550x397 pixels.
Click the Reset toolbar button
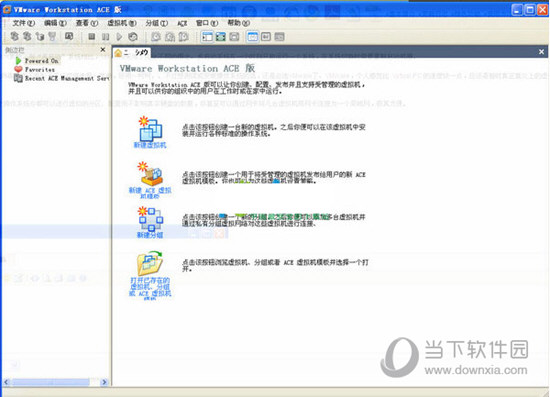pos(133,36)
